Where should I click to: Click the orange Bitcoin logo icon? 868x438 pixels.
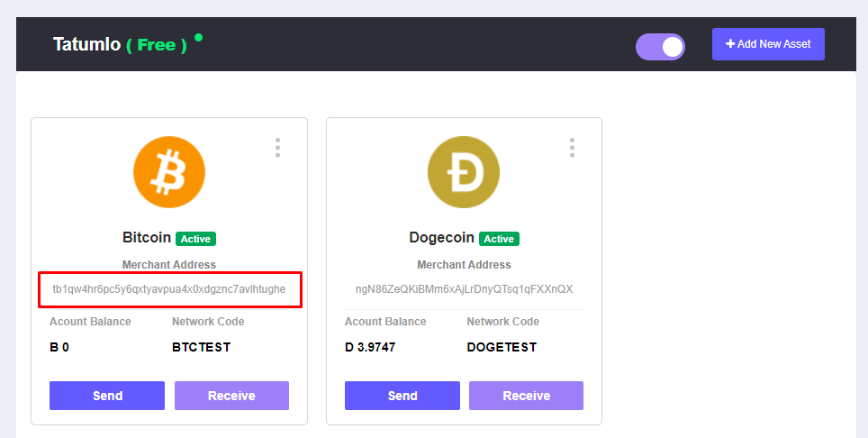(169, 171)
